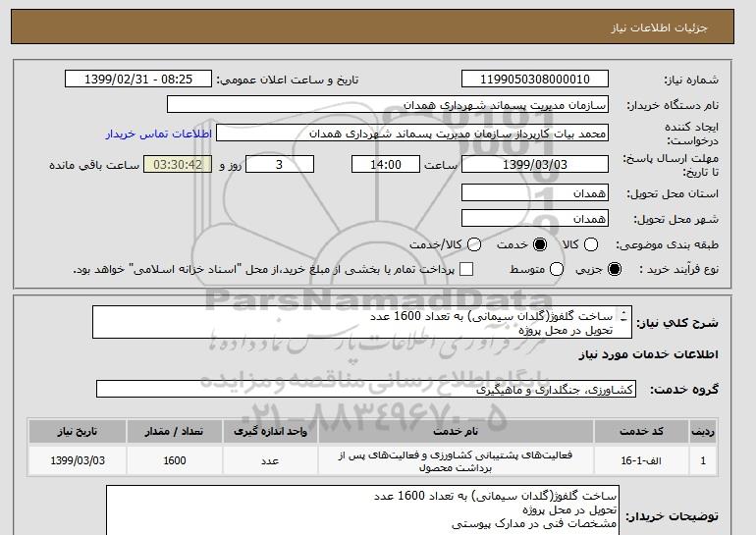This screenshot has height=535, width=756.
Task: Click the general need description text box
Action: (362, 322)
